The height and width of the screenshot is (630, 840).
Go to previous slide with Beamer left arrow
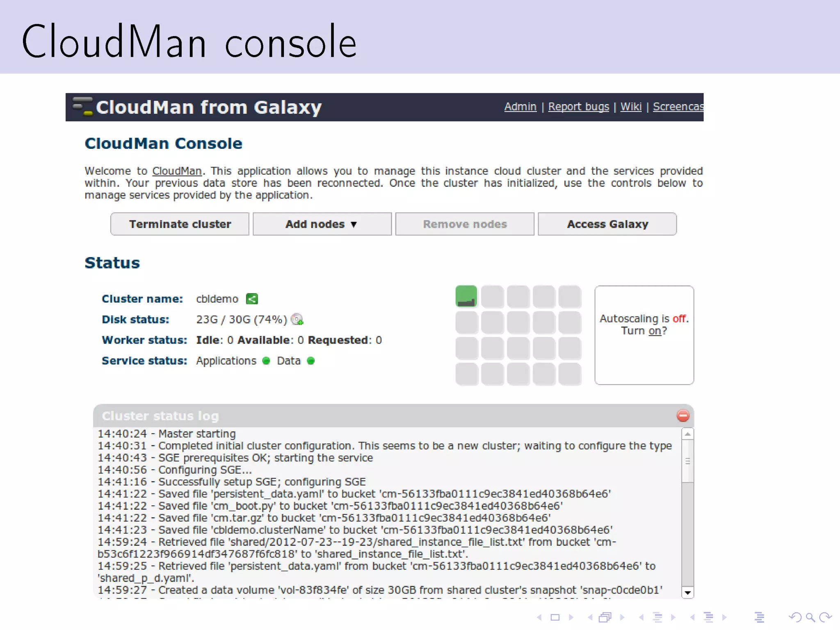[539, 617]
